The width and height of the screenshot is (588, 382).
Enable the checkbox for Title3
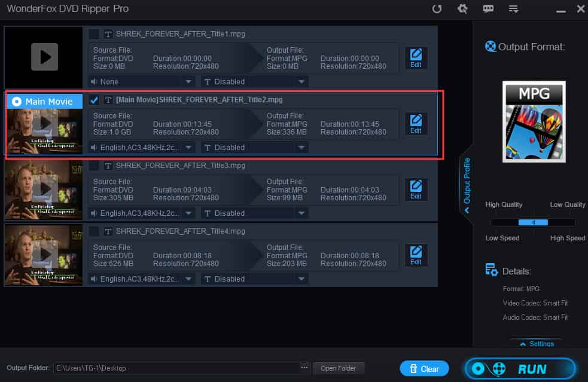(94, 166)
